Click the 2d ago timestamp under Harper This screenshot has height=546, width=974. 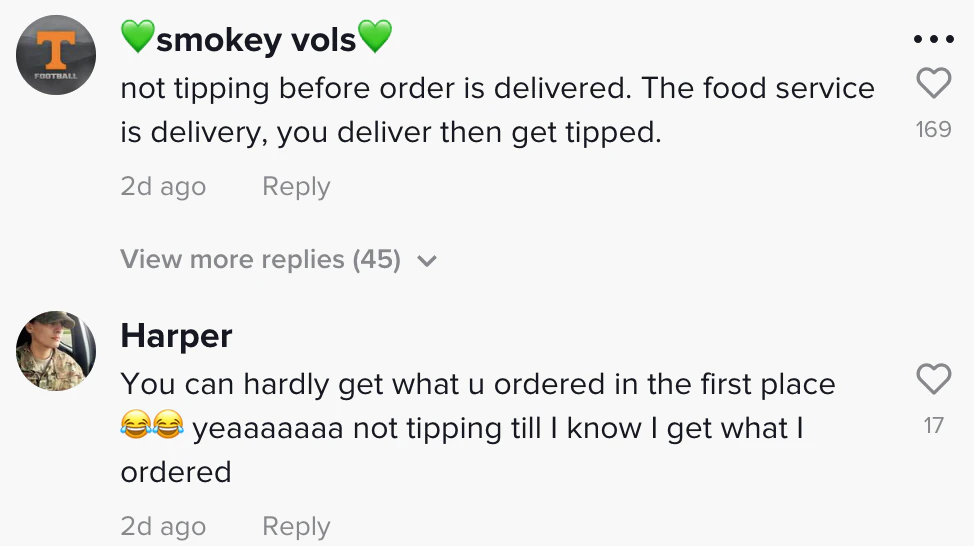point(163,527)
